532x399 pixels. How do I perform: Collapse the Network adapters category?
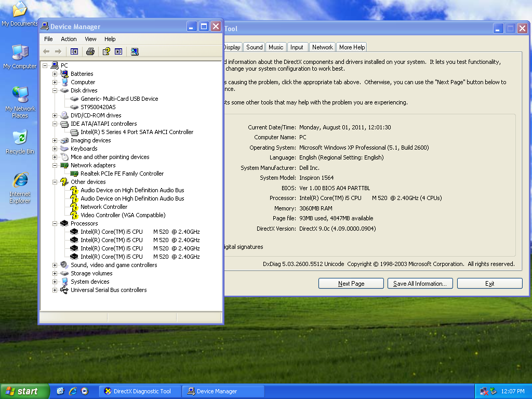point(55,165)
